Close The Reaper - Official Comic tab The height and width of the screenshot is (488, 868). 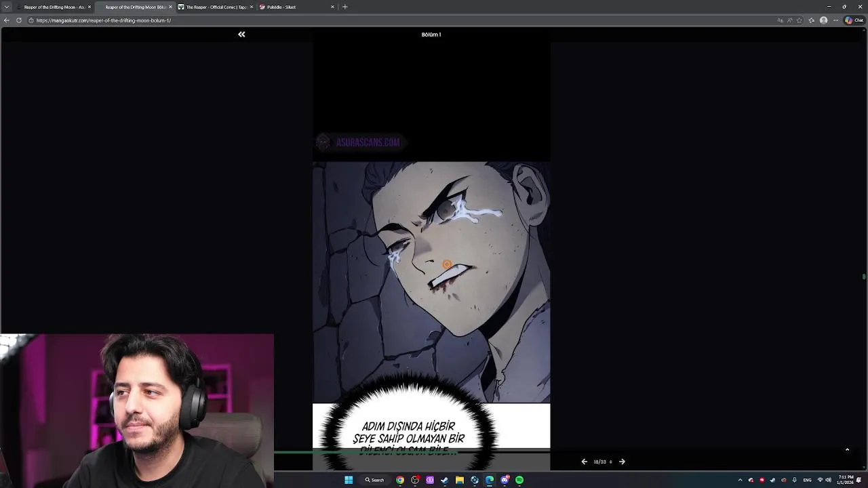click(252, 7)
